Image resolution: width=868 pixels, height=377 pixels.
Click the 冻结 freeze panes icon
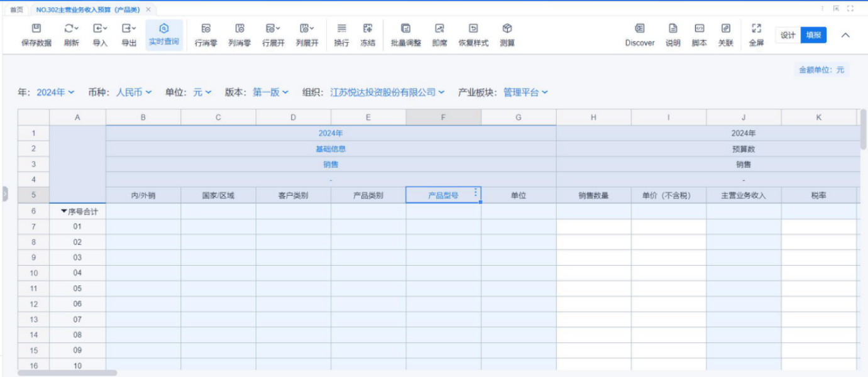point(368,29)
